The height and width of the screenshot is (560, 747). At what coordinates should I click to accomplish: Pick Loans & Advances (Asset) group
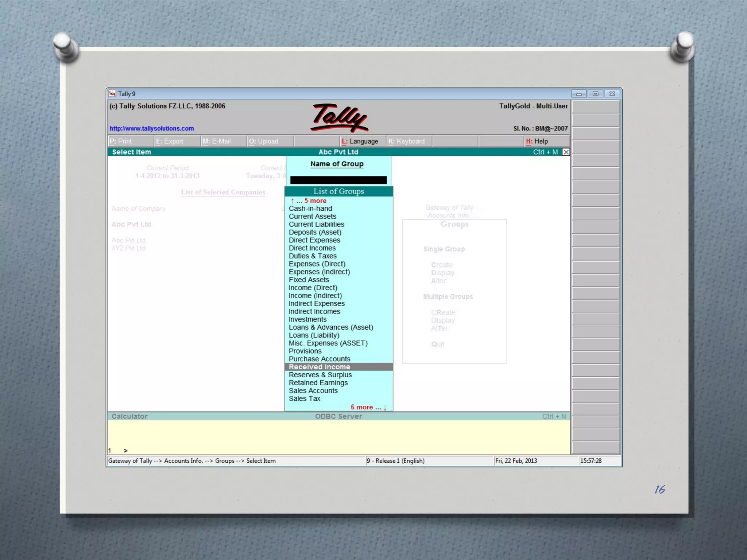pyautogui.click(x=331, y=327)
